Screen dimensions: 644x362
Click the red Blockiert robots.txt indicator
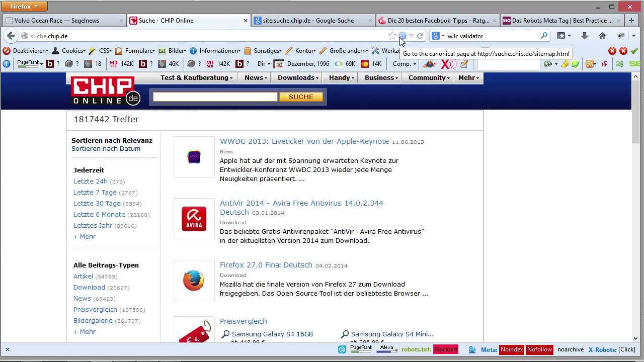click(x=445, y=349)
